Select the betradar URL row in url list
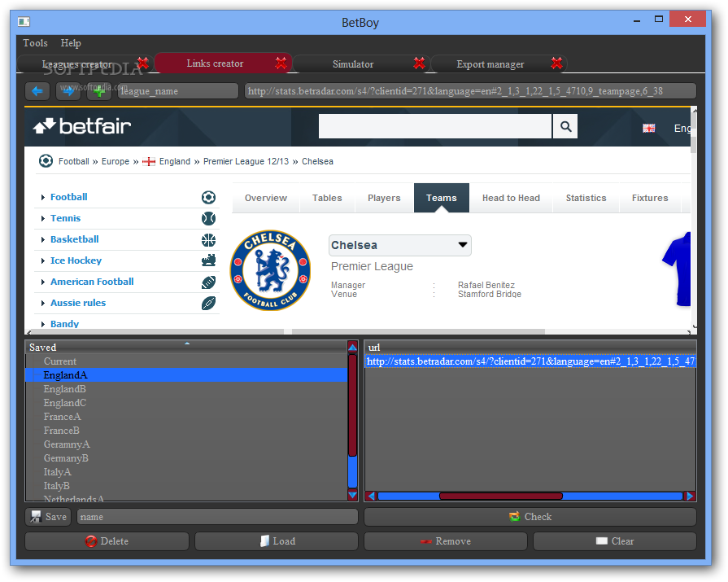The image size is (728, 582). click(x=530, y=361)
